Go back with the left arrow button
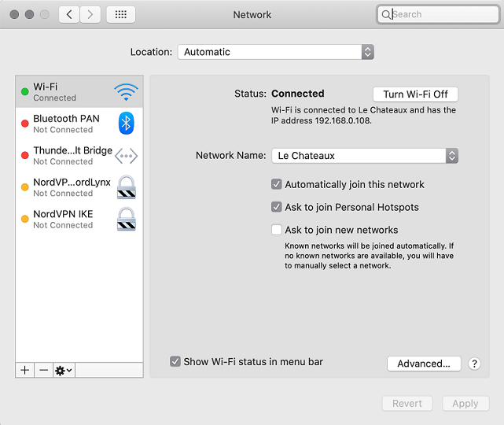504x425 pixels. pos(68,14)
